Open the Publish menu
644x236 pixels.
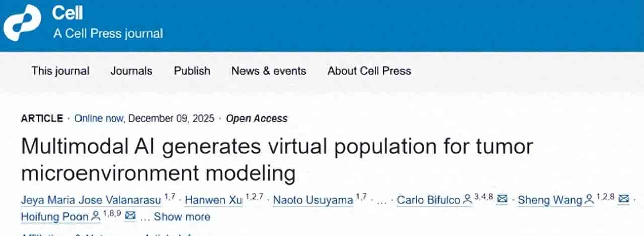[192, 71]
